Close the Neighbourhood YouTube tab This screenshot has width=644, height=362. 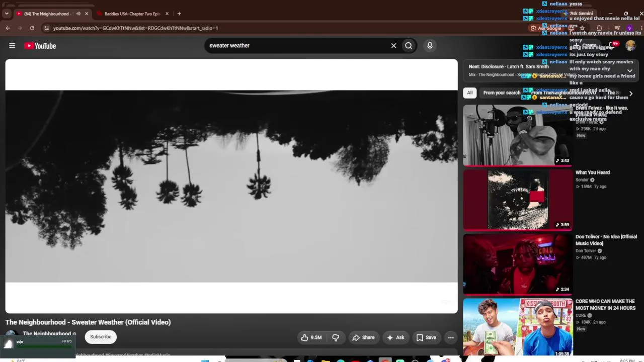click(x=87, y=14)
